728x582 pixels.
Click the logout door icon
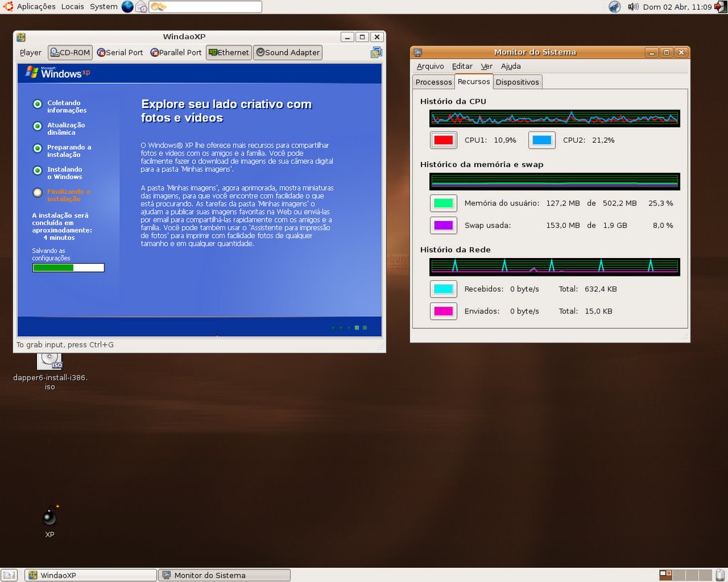coord(719,6)
